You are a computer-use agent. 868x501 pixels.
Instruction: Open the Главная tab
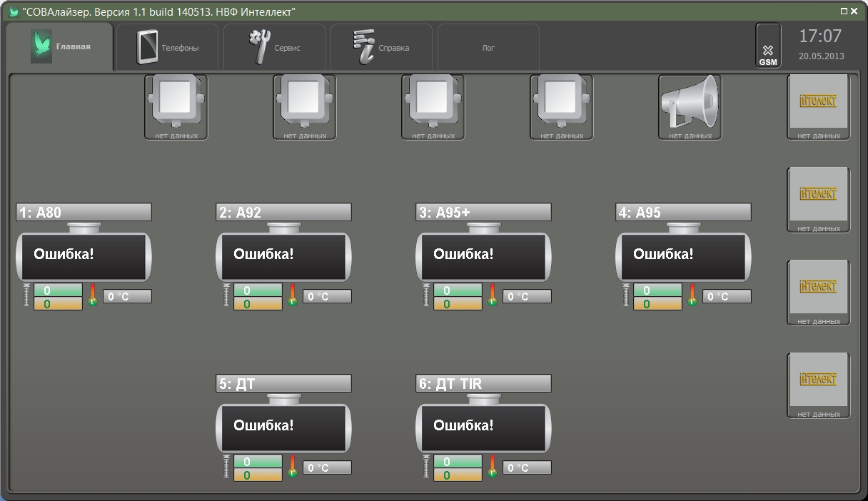point(60,46)
